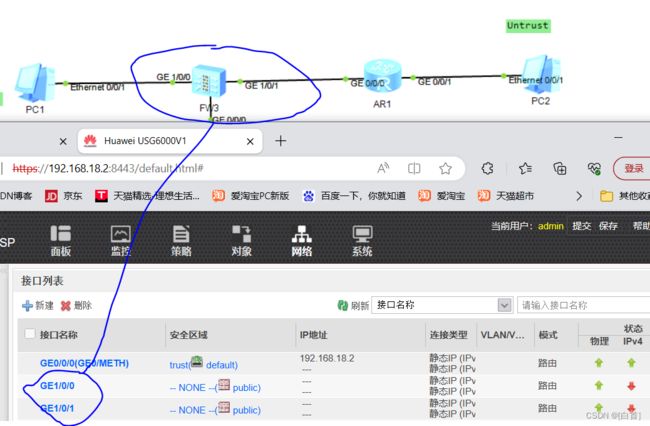Open the browser extensions puzzle icon
This screenshot has width=650, height=426.
coord(488,168)
